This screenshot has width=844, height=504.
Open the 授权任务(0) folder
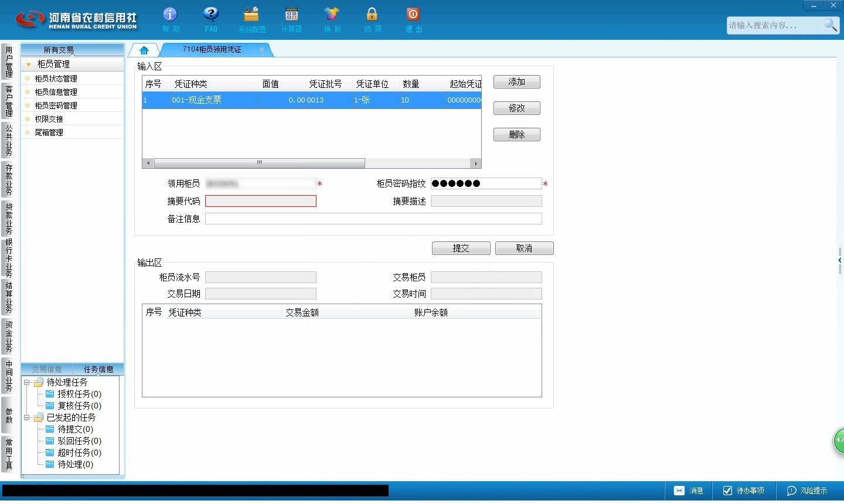pos(73,394)
